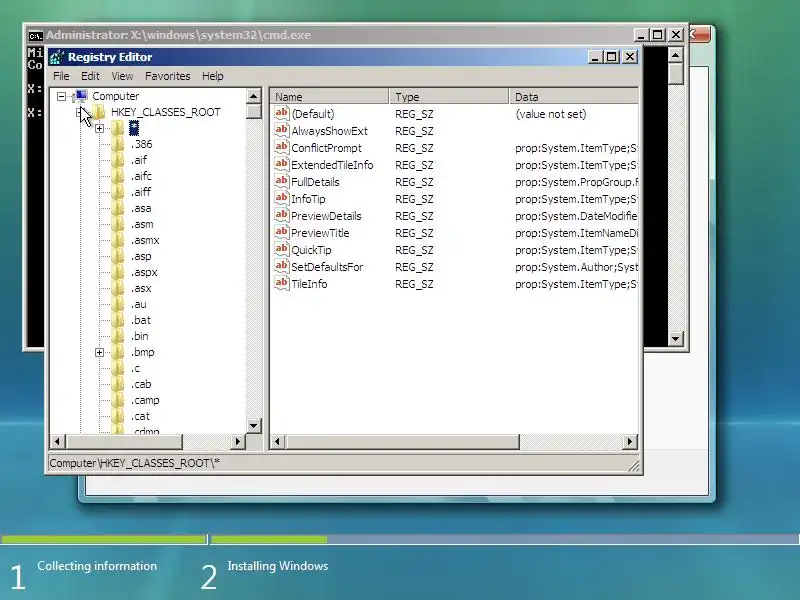
Task: Click the Computer icon in the tree
Action: tap(81, 95)
